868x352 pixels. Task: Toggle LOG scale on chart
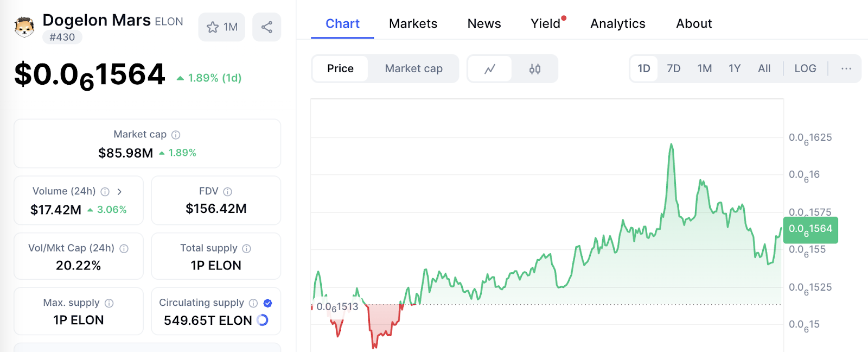click(x=805, y=69)
